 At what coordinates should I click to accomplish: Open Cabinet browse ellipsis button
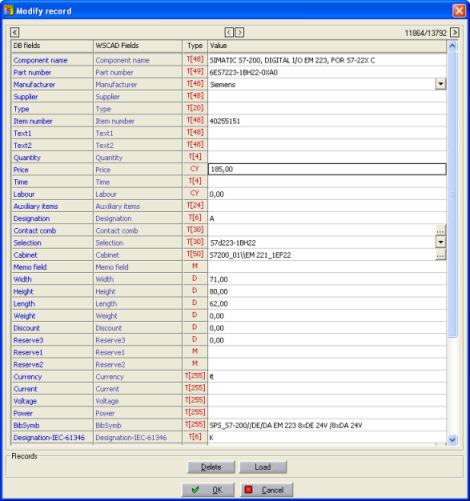[x=440, y=255]
